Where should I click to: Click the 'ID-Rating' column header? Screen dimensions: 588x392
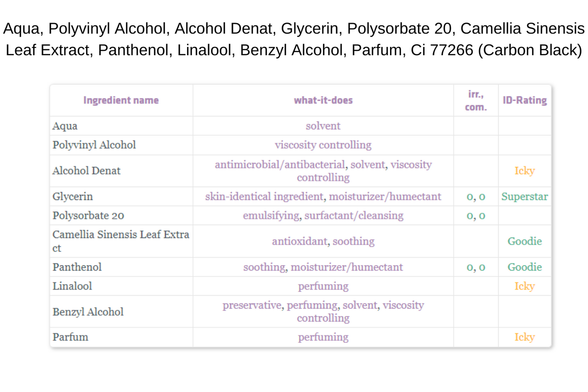(525, 100)
